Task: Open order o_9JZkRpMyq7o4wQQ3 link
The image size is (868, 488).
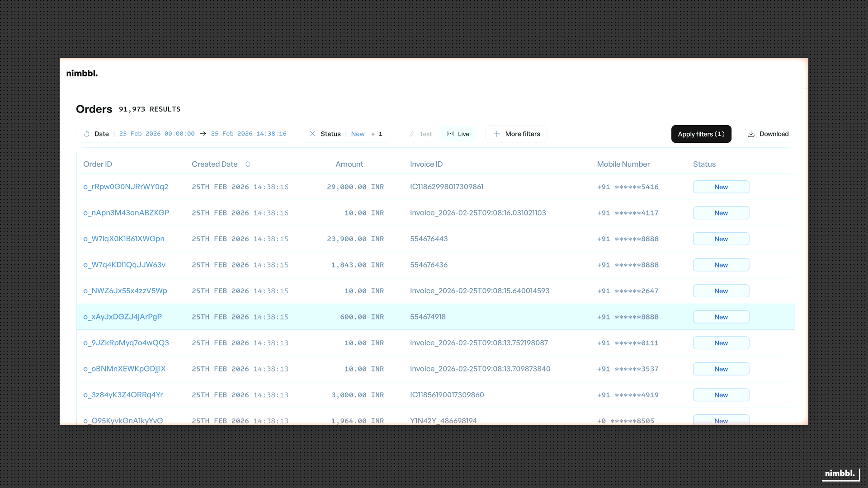Action: [x=126, y=343]
